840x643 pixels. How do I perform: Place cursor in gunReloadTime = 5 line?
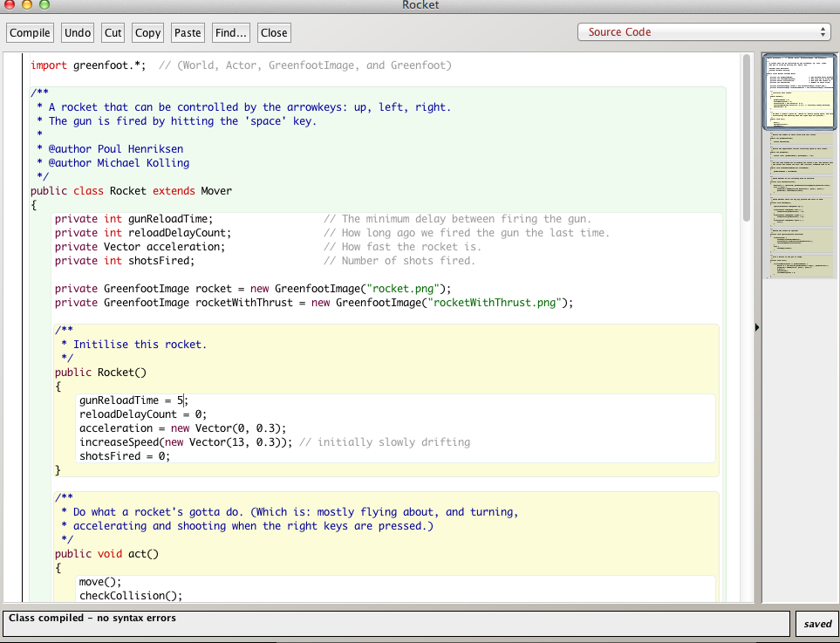coord(131,400)
